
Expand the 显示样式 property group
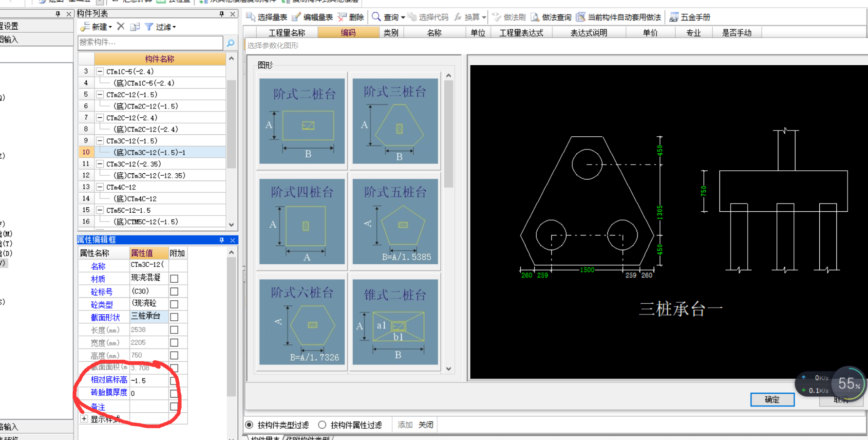pos(84,419)
